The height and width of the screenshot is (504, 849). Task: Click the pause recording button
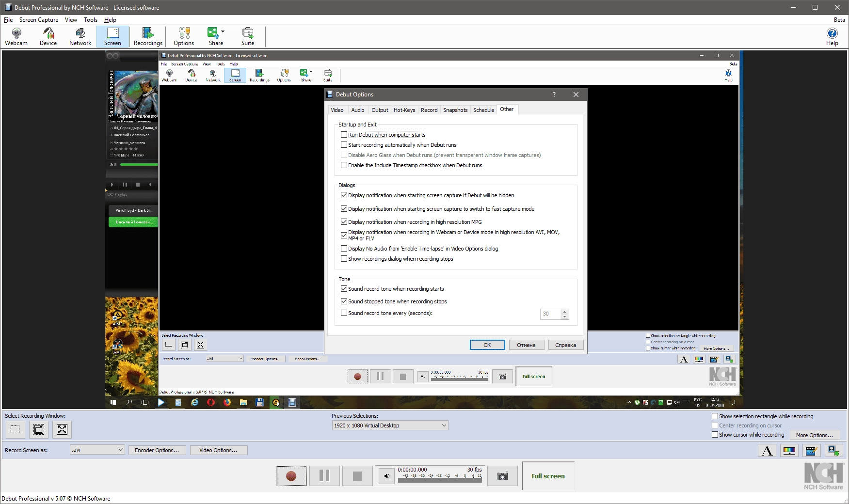click(x=324, y=476)
